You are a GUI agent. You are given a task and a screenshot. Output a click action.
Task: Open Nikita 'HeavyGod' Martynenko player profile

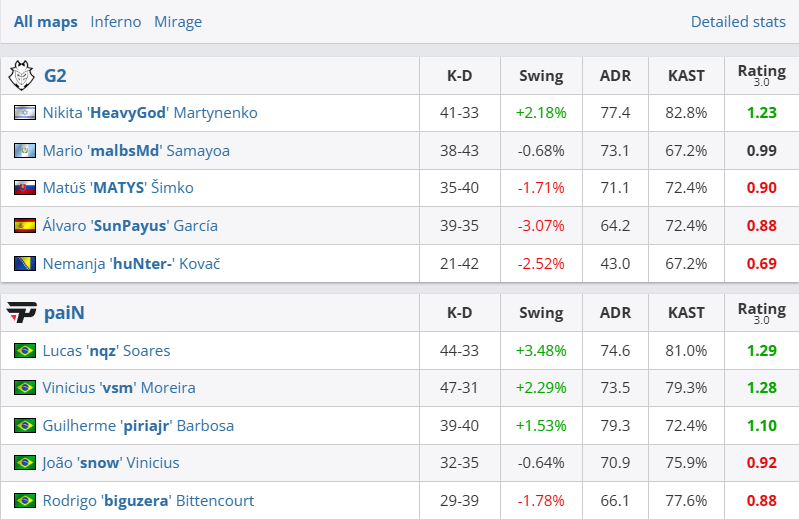point(150,113)
